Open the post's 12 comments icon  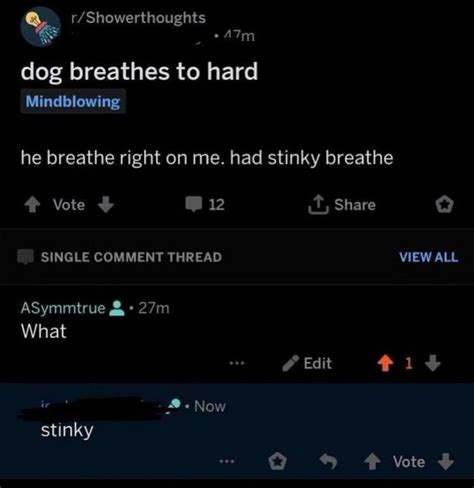tap(194, 204)
